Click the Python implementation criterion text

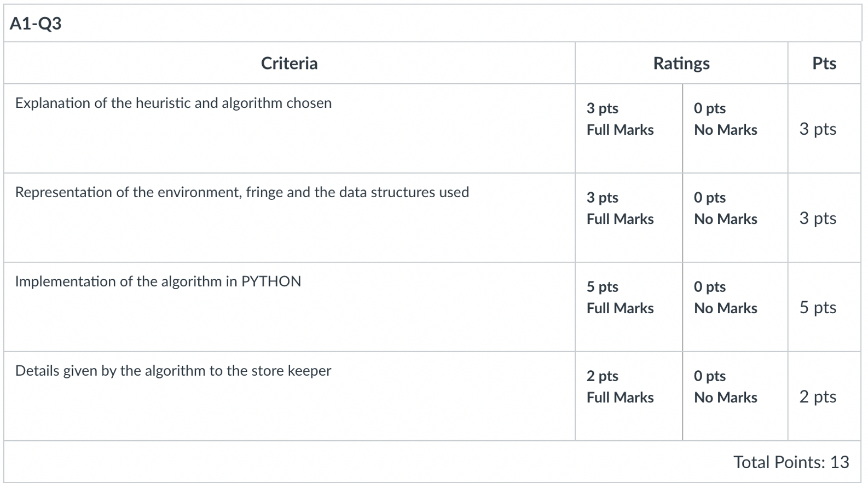click(x=158, y=282)
